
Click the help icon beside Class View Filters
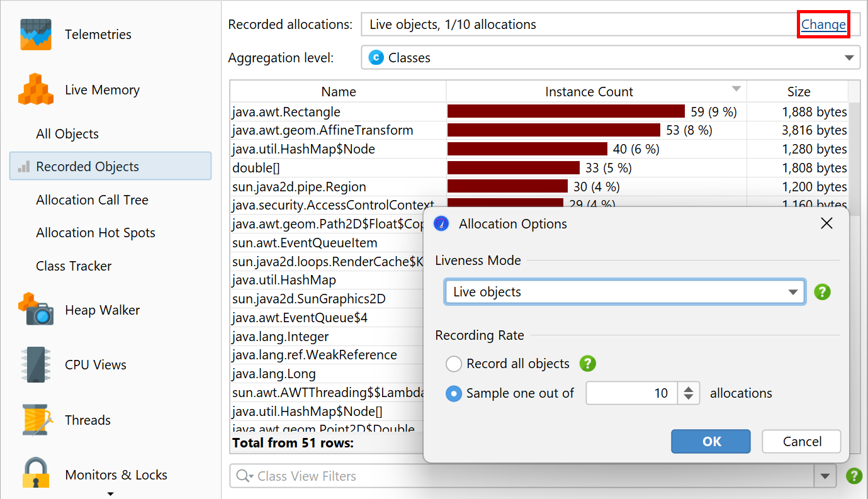(x=854, y=476)
